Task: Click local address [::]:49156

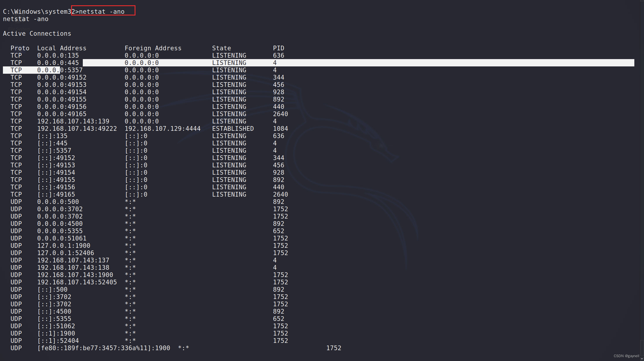Action: click(56, 187)
